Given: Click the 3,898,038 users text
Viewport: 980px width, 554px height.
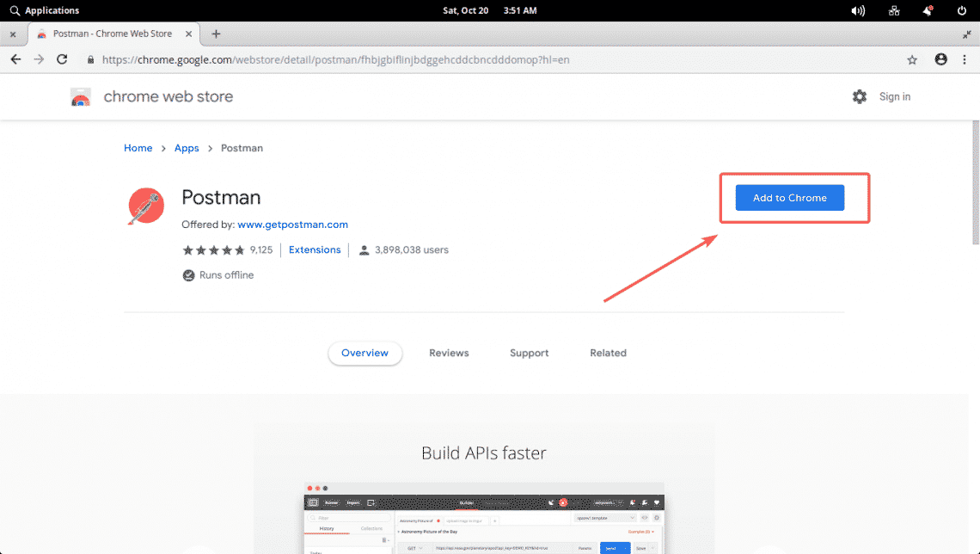Looking at the screenshot, I should [x=411, y=249].
